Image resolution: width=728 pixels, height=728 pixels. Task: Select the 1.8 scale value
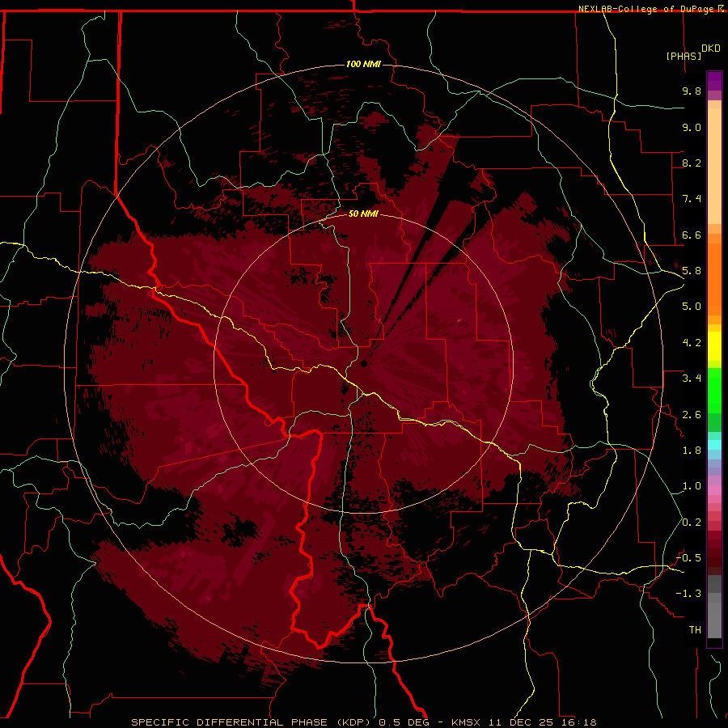[692, 451]
